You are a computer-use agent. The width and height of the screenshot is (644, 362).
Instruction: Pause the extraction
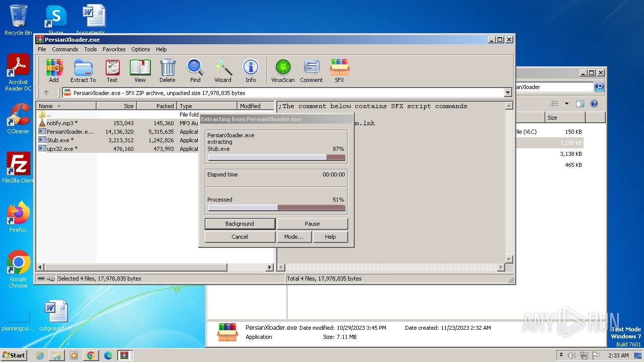click(312, 224)
